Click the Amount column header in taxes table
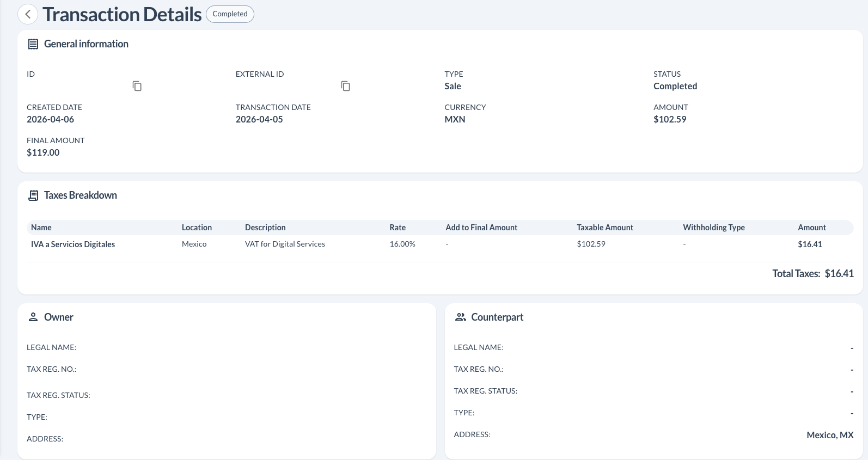 [812, 228]
